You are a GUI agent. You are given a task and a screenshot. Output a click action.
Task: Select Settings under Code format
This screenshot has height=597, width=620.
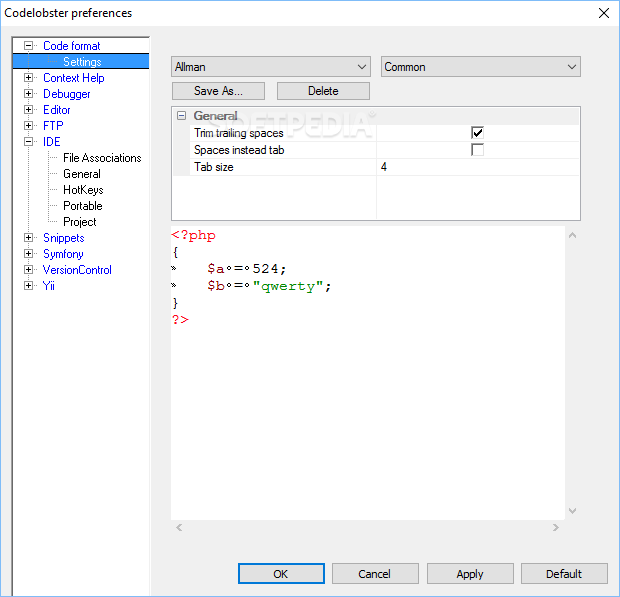click(x=82, y=62)
